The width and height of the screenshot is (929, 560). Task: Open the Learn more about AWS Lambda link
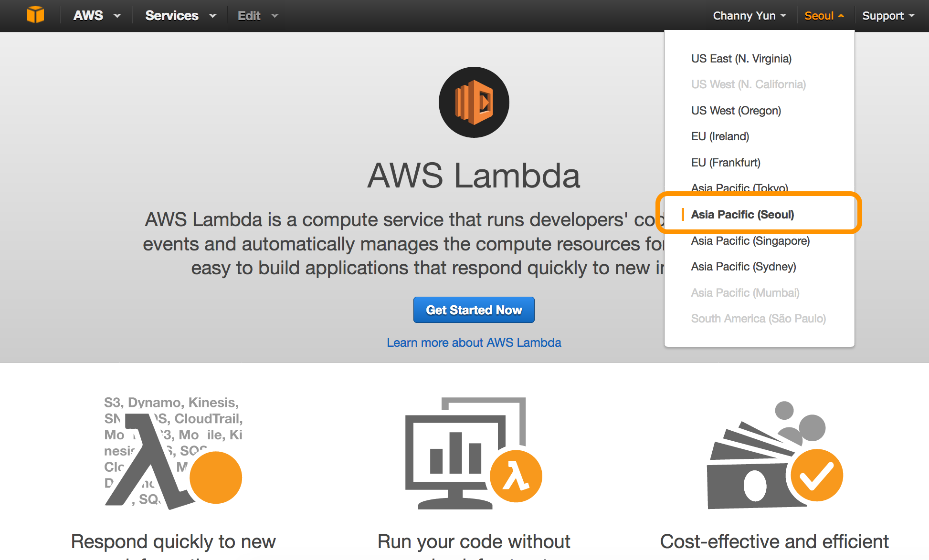[x=474, y=342]
